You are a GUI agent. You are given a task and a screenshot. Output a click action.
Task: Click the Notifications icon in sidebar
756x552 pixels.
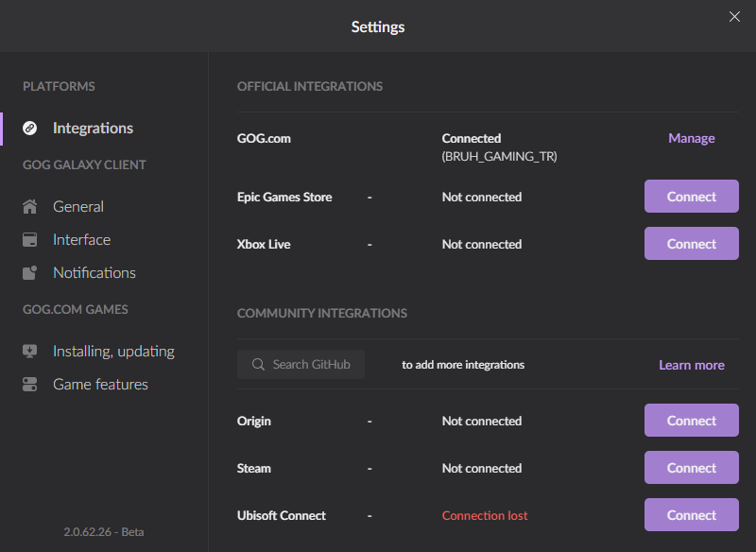[30, 272]
